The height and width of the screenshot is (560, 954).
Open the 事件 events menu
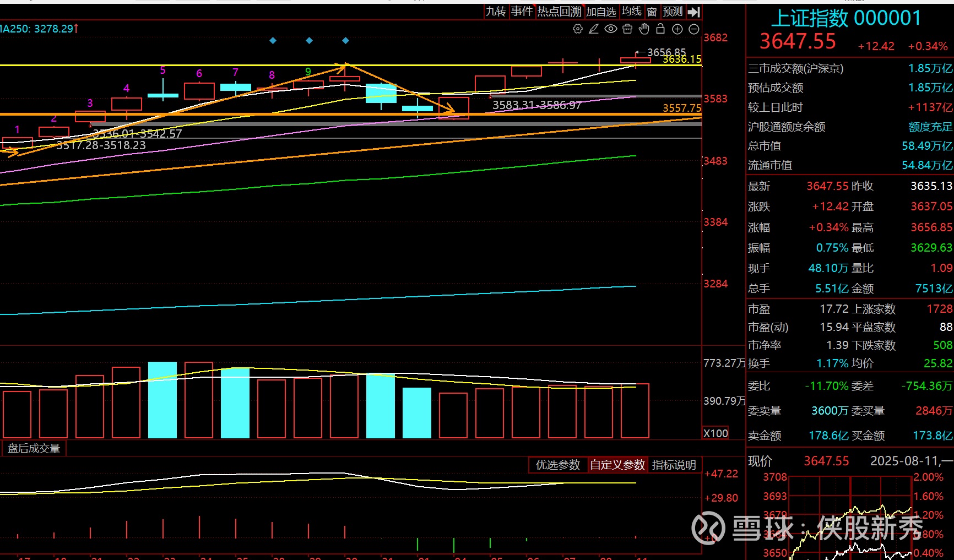(522, 12)
